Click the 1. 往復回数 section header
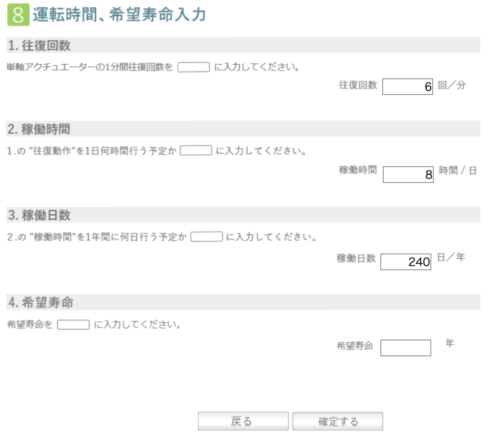Screen dimensions: 488x448 243,45
